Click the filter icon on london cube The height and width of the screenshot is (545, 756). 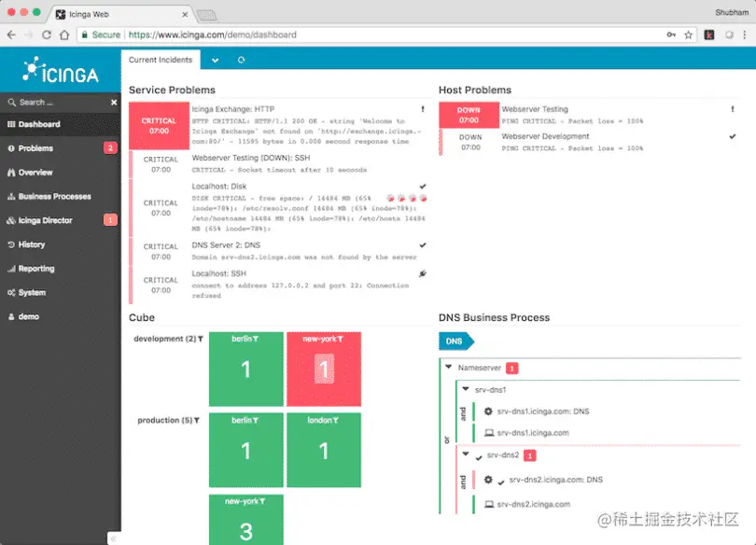tap(336, 421)
